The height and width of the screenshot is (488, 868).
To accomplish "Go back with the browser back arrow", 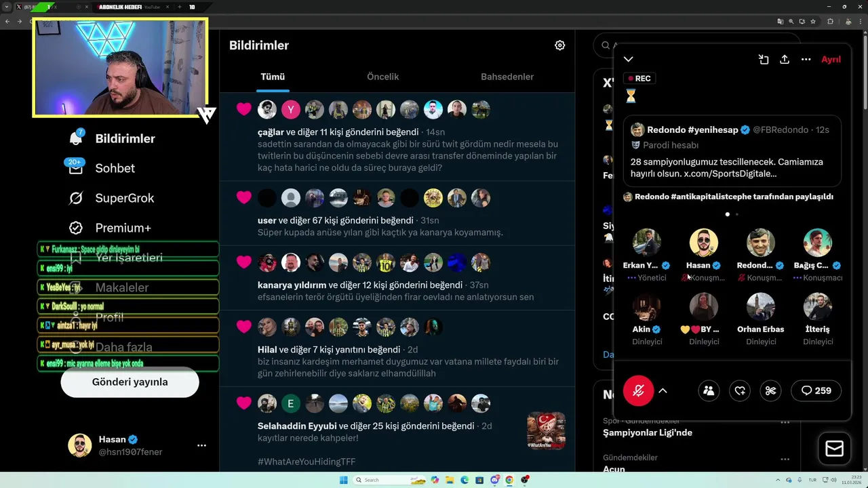I will [x=7, y=22].
